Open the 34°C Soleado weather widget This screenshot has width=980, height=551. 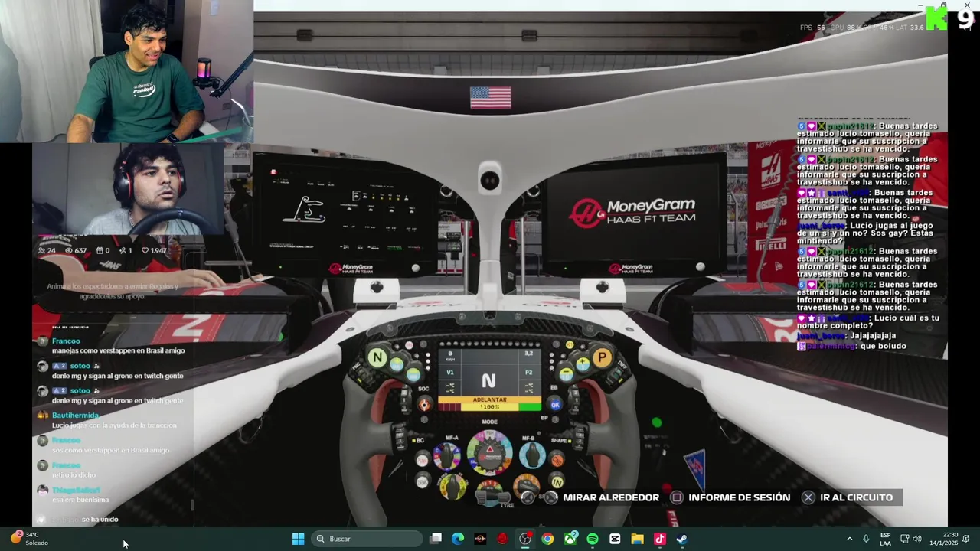pos(29,539)
